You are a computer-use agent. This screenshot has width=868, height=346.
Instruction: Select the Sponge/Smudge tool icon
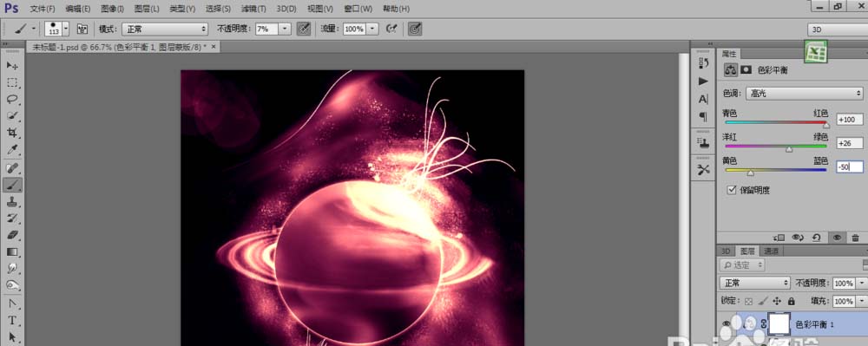tap(12, 286)
